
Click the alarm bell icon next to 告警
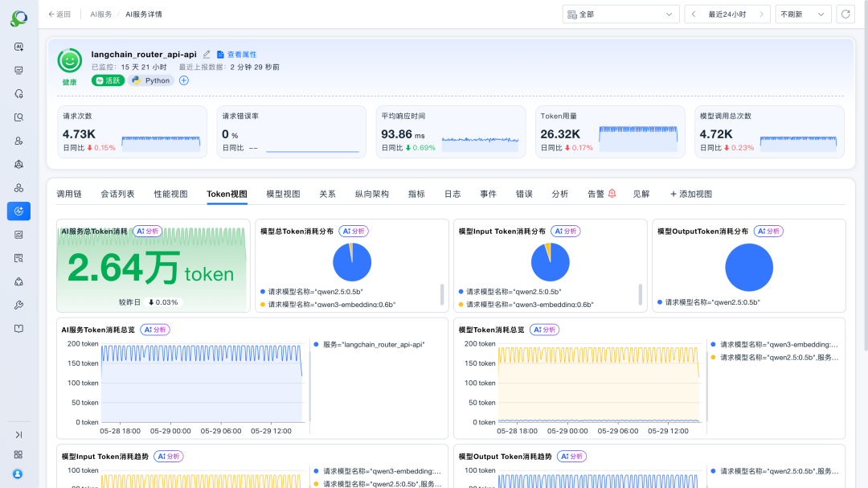pos(612,193)
